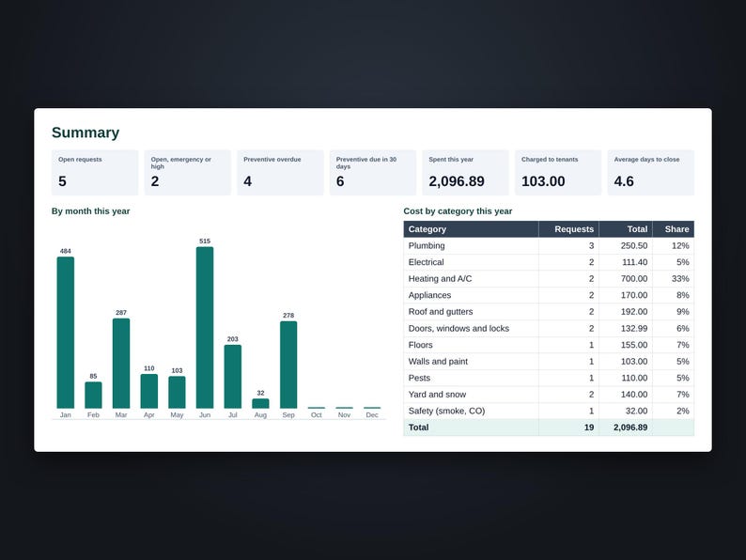746x560 pixels.
Task: Click the Safety (smoke, CO) row label
Action: click(x=446, y=411)
